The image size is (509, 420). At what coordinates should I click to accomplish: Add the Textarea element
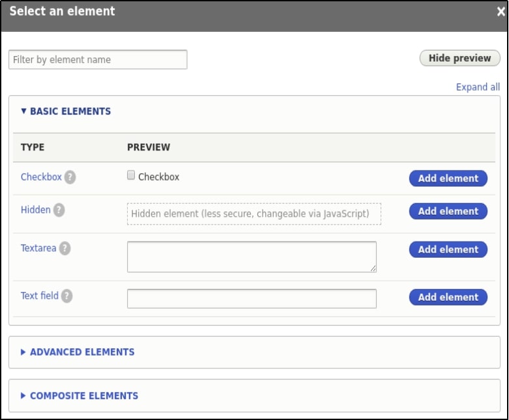point(448,249)
